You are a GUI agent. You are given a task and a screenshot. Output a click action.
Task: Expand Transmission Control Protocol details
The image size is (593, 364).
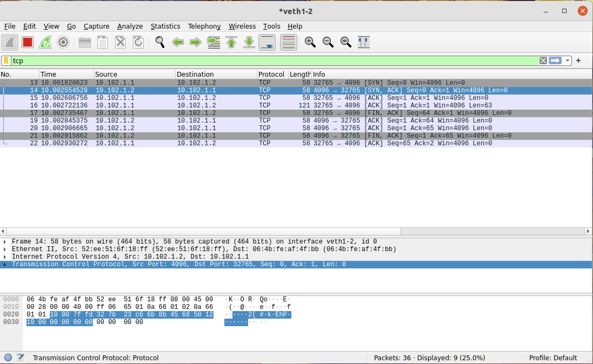point(5,264)
